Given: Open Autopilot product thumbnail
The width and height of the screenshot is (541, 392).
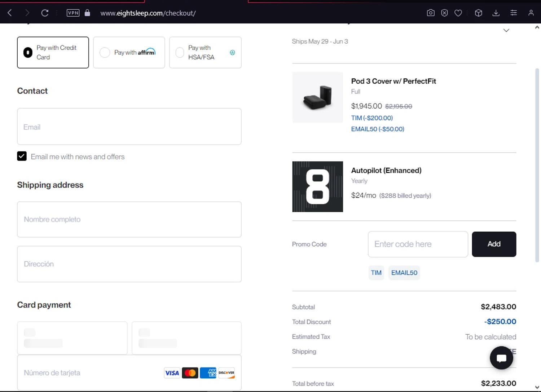Looking at the screenshot, I should tap(318, 187).
